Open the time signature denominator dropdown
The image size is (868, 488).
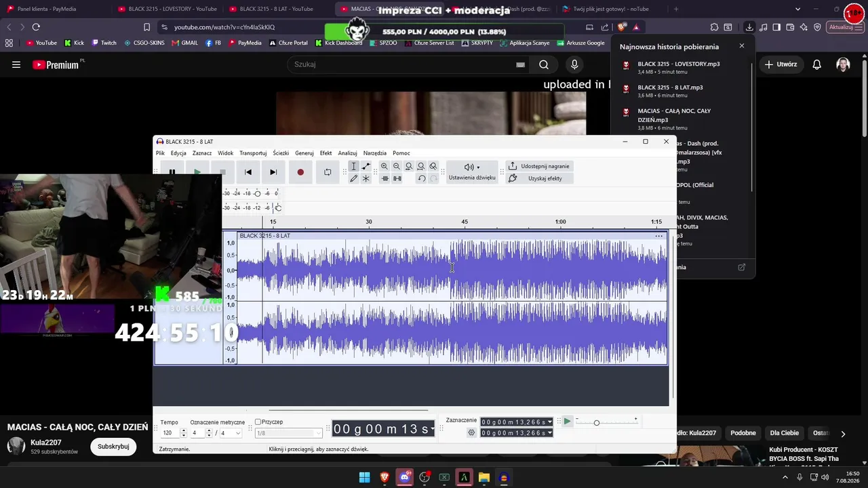point(231,433)
